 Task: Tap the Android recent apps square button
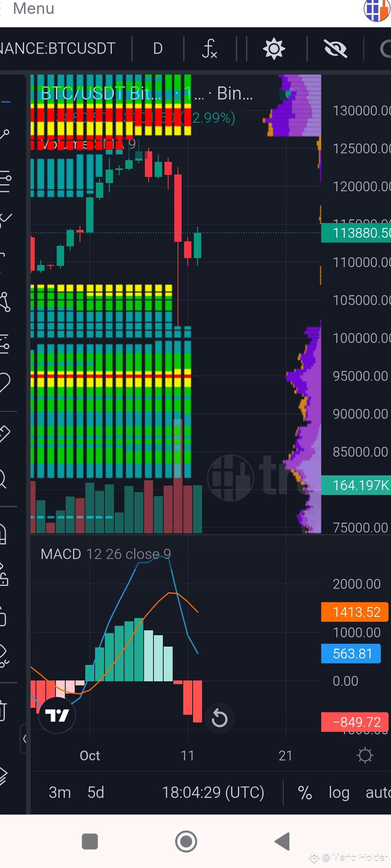90,841
